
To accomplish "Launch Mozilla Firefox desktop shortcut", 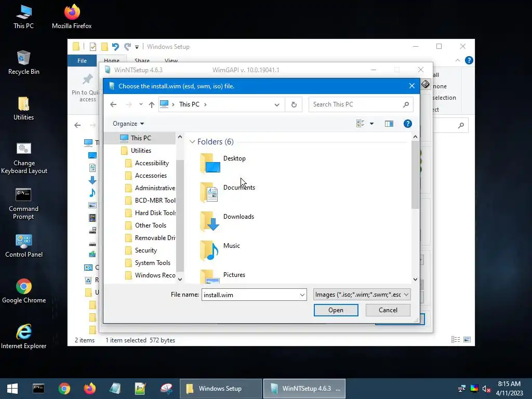I will coord(72,16).
